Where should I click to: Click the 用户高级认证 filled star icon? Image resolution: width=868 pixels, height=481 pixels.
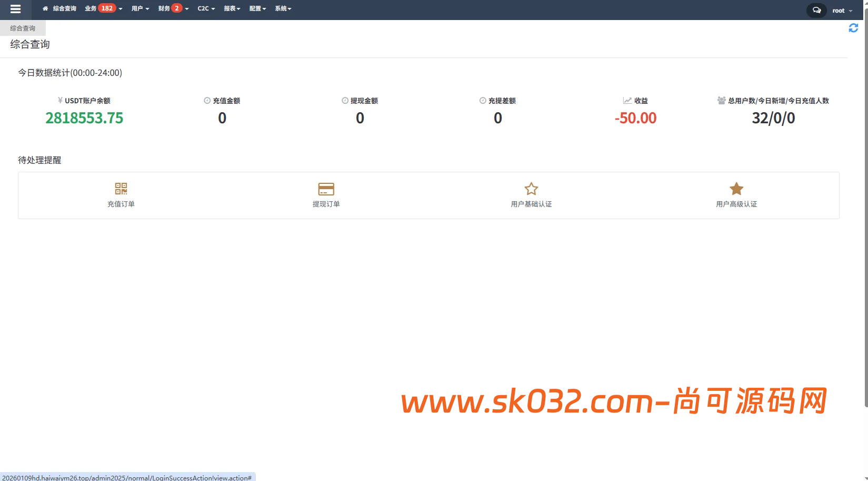735,188
